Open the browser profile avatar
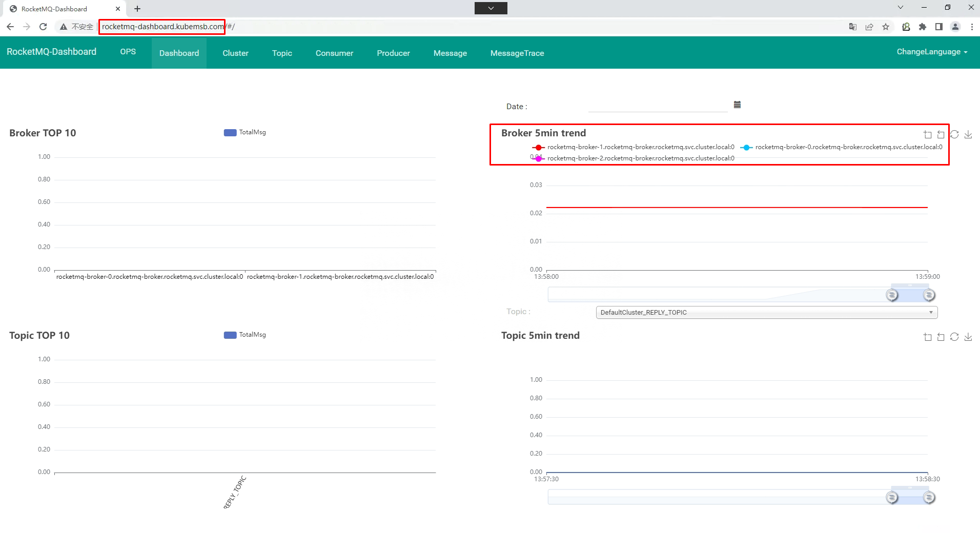Viewport: 980px width, 533px height. (x=955, y=27)
